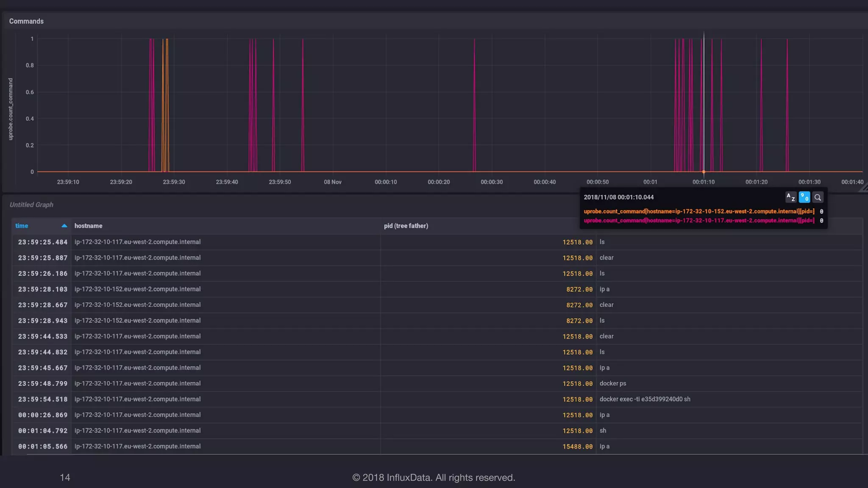Toggle numeric 9-0 sort in legend

tap(804, 197)
